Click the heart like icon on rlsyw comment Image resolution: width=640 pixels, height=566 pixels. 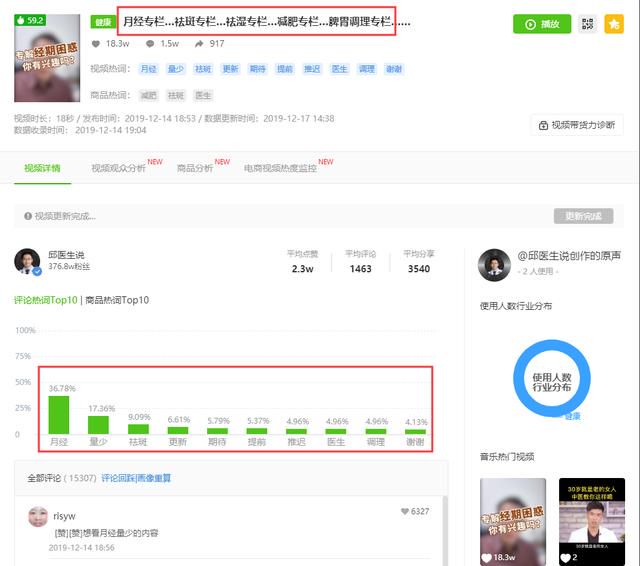click(405, 511)
